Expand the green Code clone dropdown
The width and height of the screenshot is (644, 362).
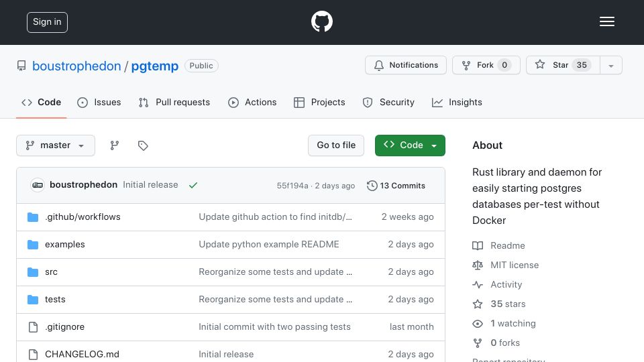410,145
